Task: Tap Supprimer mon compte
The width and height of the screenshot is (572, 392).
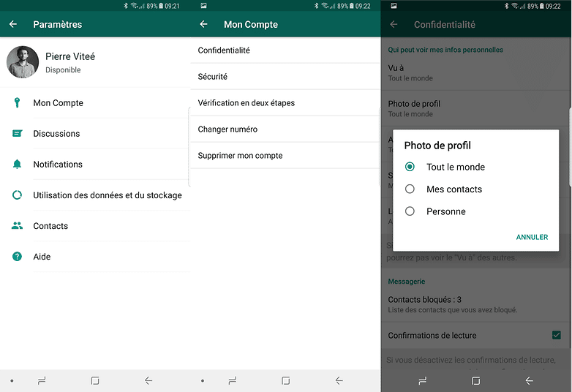Action: [x=240, y=156]
